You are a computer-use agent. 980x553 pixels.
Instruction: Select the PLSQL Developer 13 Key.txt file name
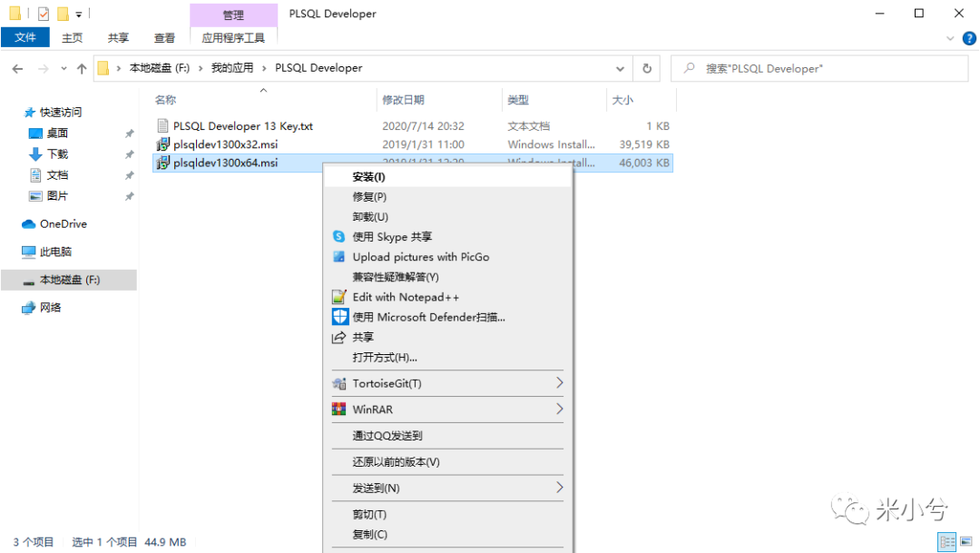(243, 125)
